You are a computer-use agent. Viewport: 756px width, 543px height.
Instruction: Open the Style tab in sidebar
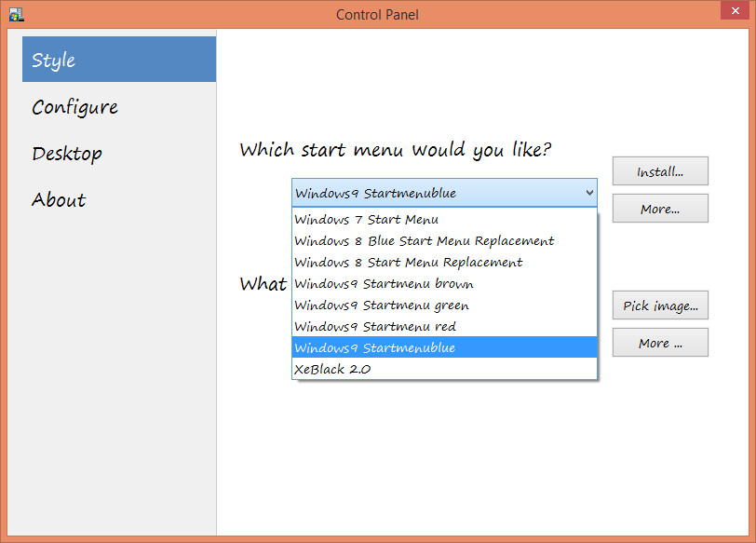(x=119, y=60)
